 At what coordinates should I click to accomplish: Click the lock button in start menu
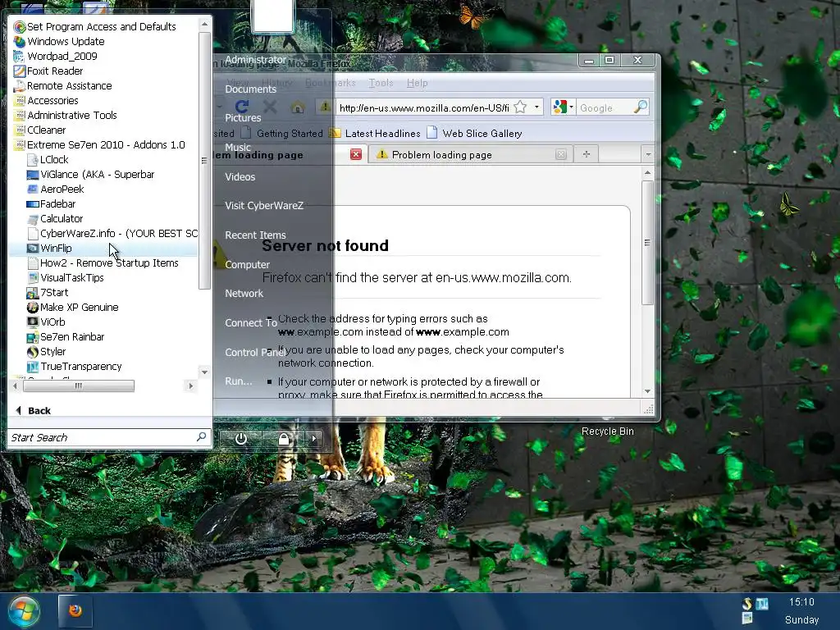[283, 439]
